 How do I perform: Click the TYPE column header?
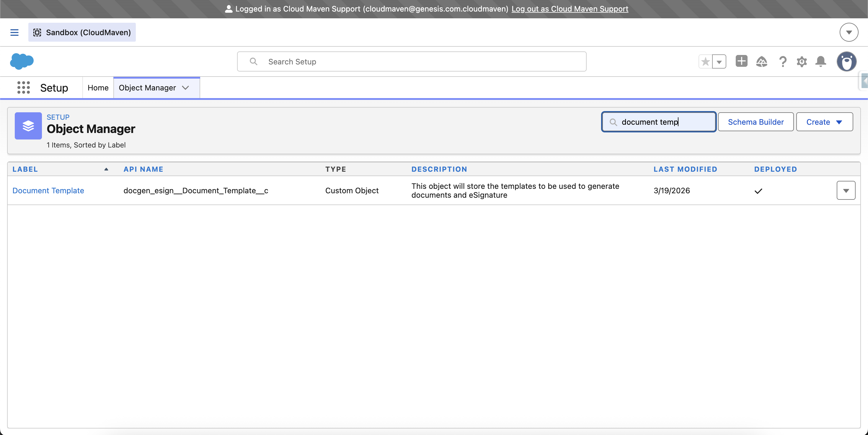(336, 169)
